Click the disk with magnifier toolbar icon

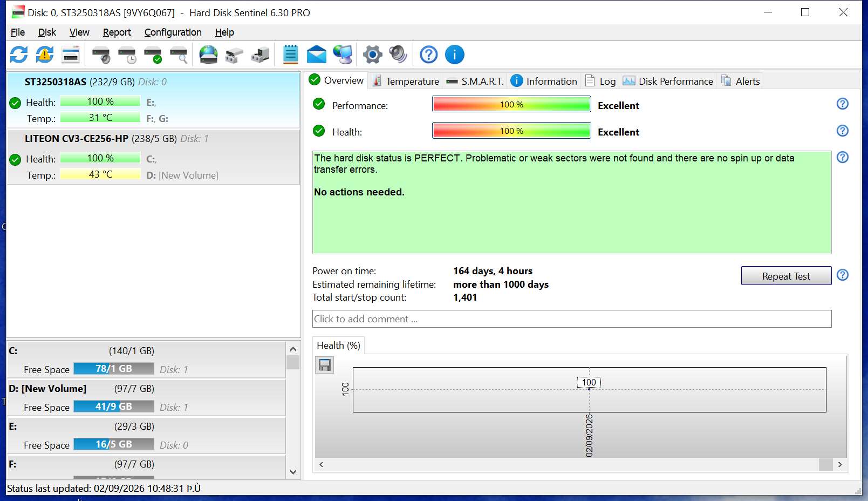tap(179, 55)
